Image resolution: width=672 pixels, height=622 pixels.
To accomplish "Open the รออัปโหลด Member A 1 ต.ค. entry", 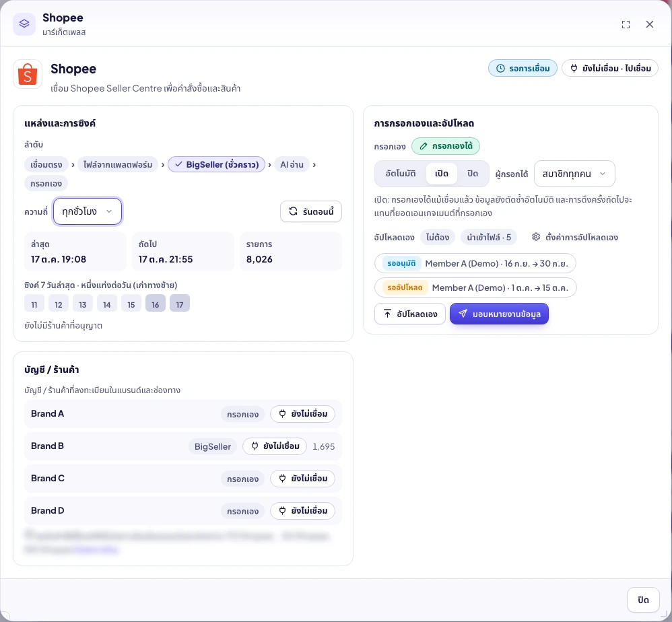I will (475, 287).
